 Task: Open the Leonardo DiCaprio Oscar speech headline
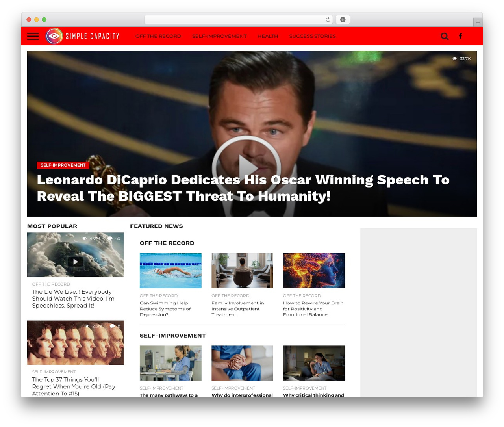(243, 188)
